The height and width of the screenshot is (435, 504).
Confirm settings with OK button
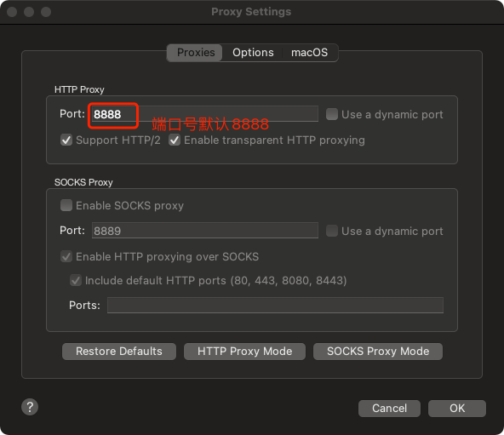(456, 409)
